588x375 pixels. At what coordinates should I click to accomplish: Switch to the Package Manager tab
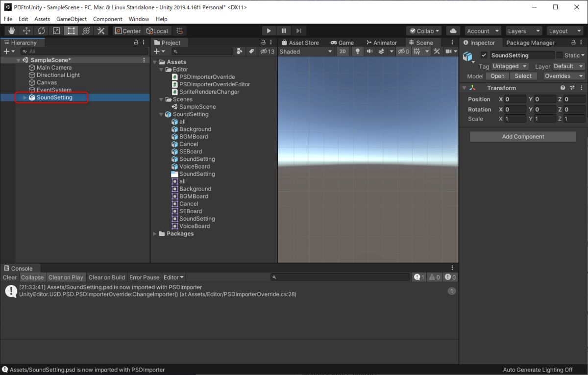click(530, 43)
